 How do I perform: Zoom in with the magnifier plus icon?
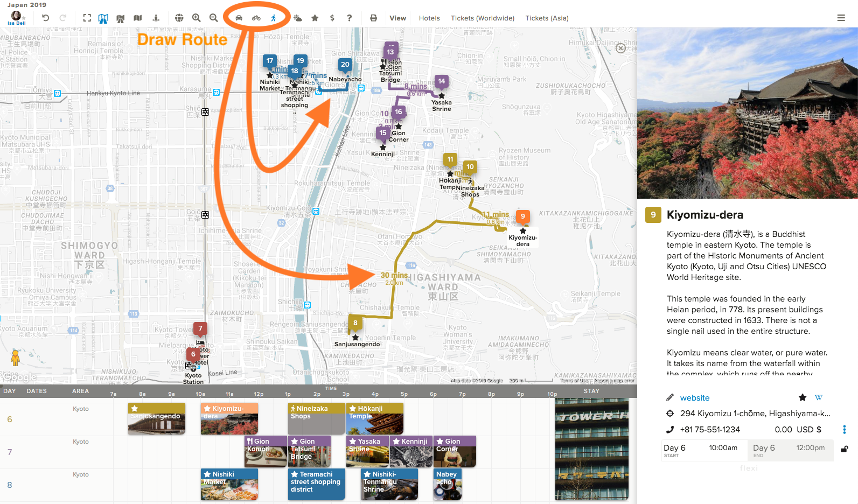[197, 18]
